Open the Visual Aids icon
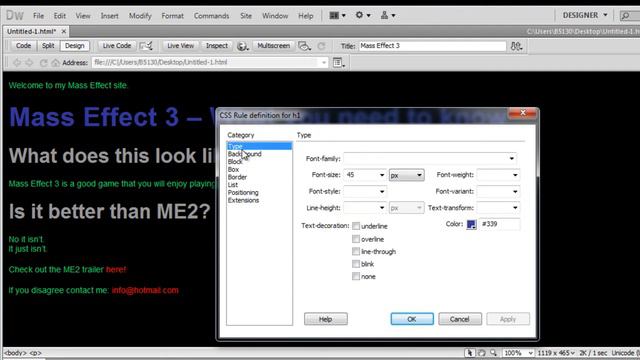Screen dimensions: 640x360 [x=304, y=46]
